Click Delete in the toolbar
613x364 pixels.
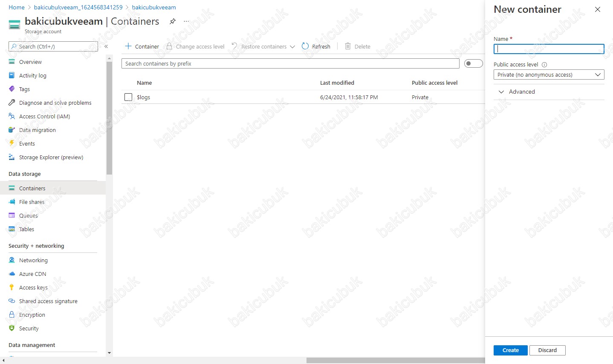tap(357, 46)
